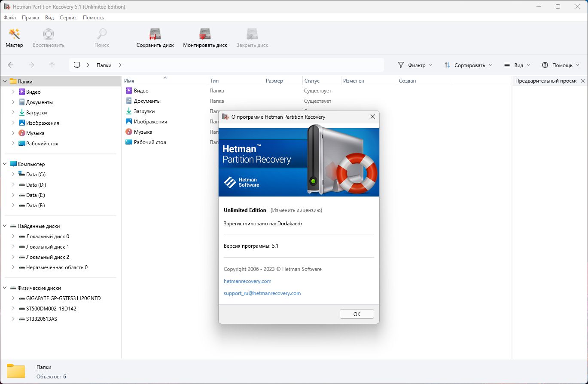The width and height of the screenshot is (588, 384).
Task: Open the Файл menu
Action: point(9,18)
